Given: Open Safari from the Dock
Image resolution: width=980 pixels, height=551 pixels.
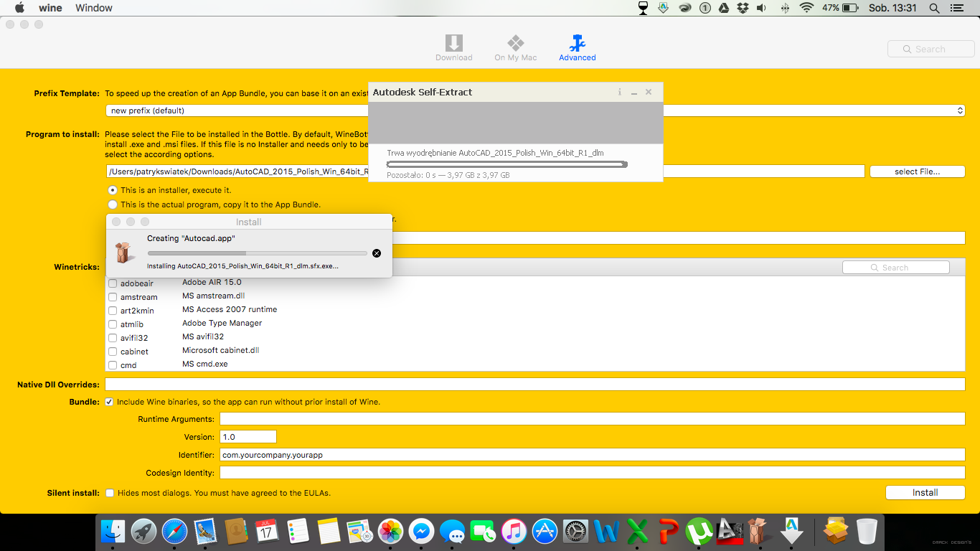Looking at the screenshot, I should pyautogui.click(x=174, y=531).
